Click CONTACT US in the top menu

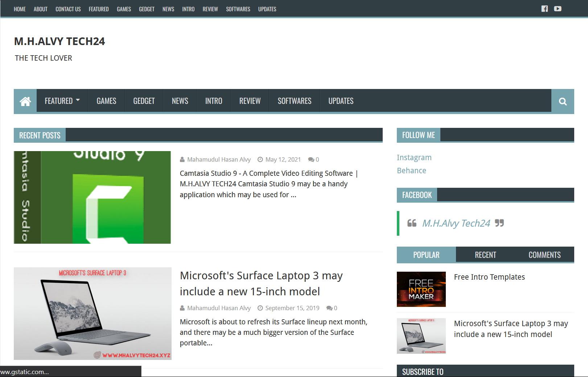pyautogui.click(x=68, y=9)
